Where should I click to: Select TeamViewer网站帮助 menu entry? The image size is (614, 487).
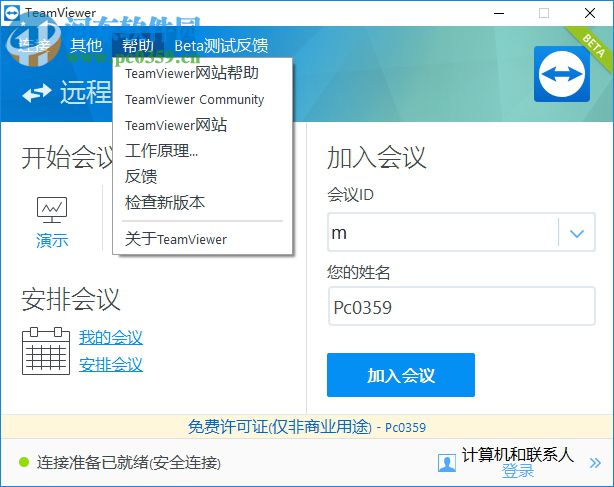[192, 73]
